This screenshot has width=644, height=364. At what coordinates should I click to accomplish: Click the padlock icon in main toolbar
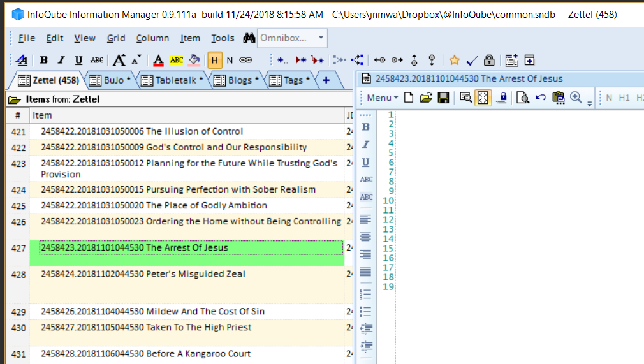click(x=489, y=61)
